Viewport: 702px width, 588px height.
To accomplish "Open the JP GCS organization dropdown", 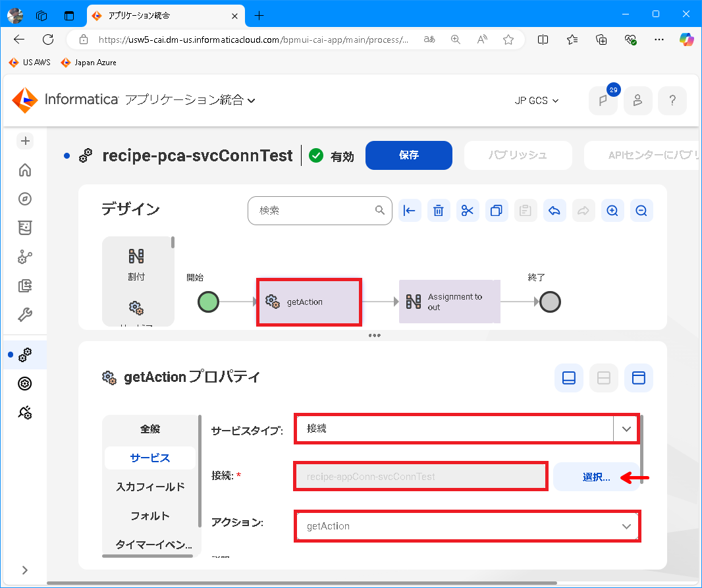I will pos(536,101).
